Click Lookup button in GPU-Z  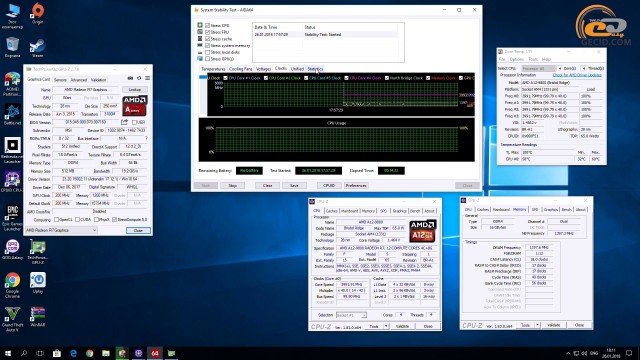(x=135, y=89)
